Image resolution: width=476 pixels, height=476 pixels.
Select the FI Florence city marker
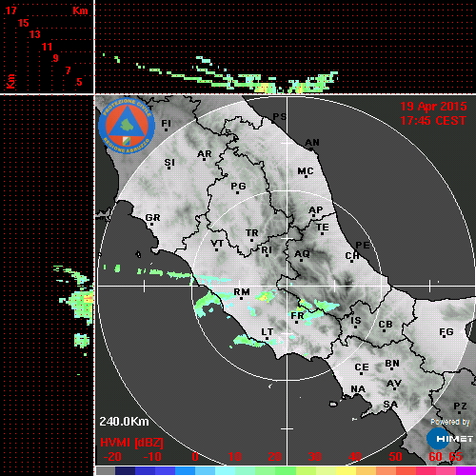click(166, 129)
